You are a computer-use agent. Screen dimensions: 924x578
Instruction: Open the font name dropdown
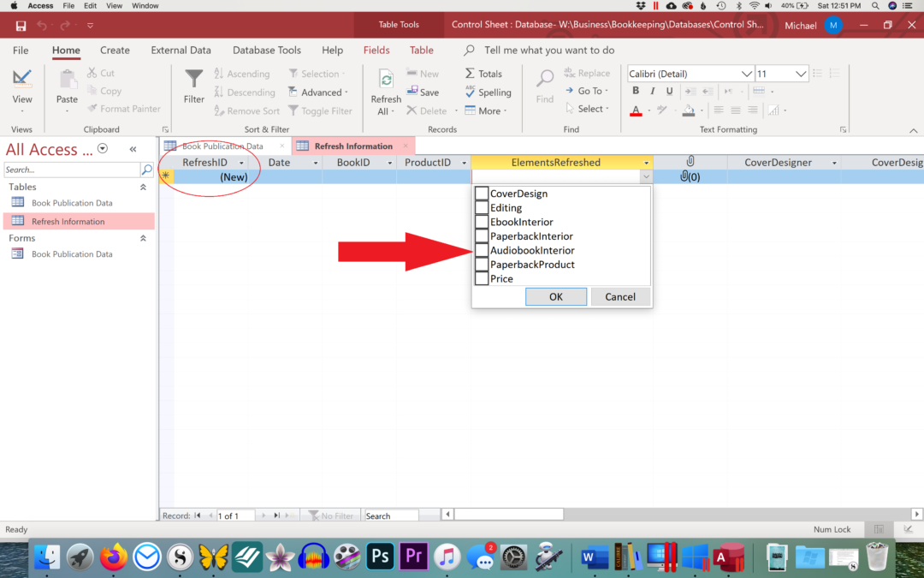746,74
